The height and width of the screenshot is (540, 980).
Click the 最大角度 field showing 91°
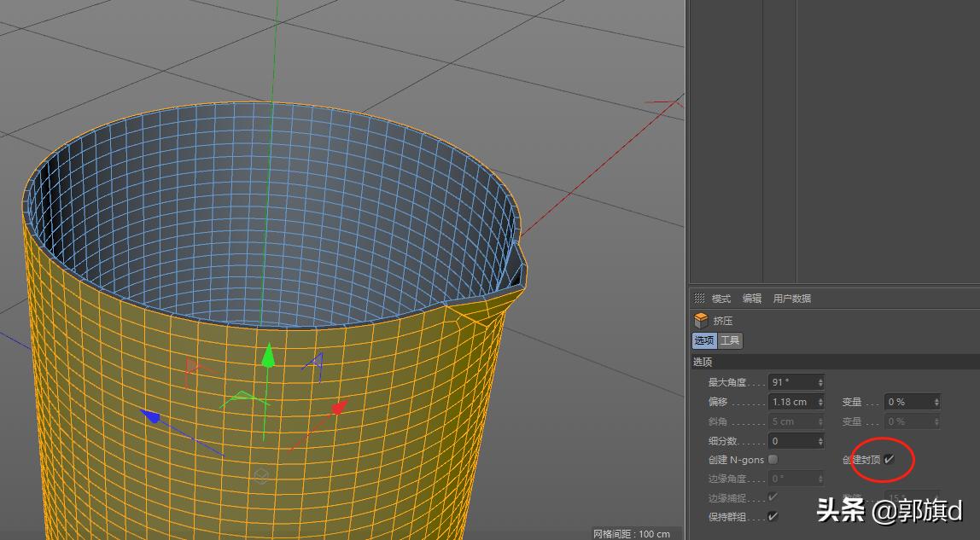(x=790, y=382)
